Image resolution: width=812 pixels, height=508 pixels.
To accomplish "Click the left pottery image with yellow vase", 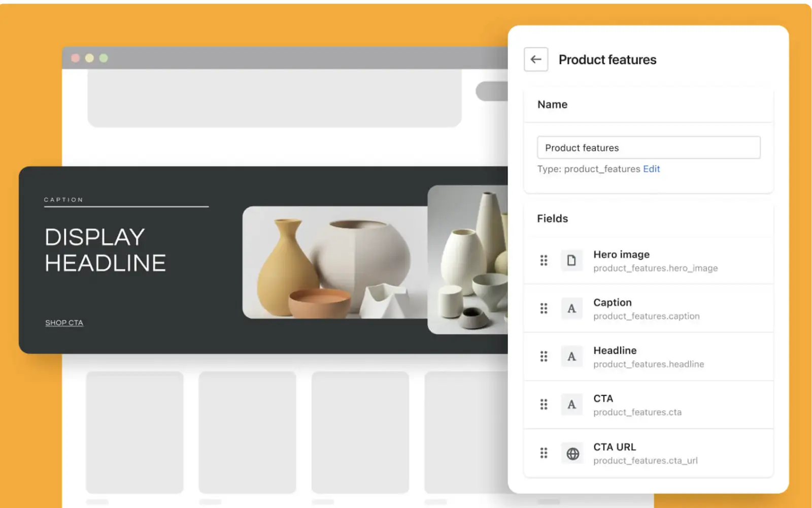I will click(335, 262).
